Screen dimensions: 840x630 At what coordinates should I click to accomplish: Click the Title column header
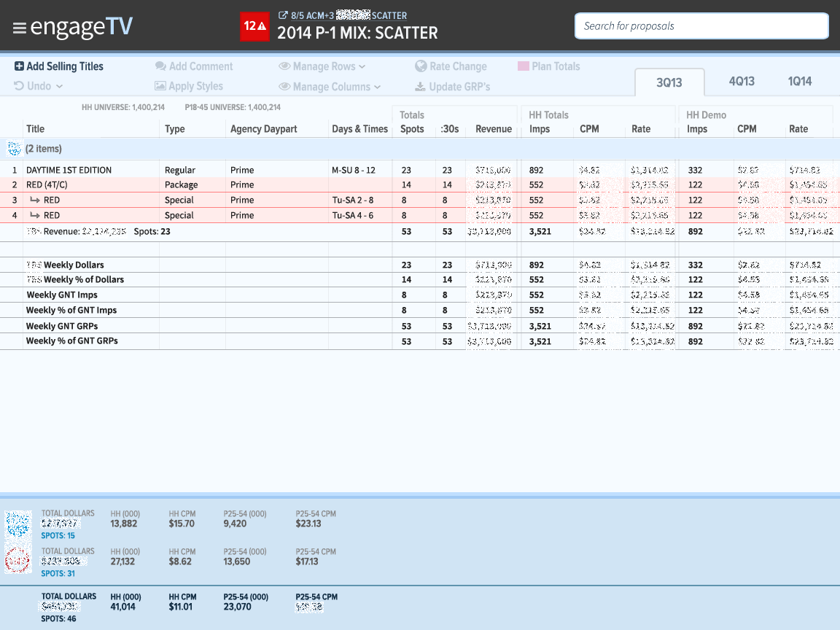tap(35, 129)
